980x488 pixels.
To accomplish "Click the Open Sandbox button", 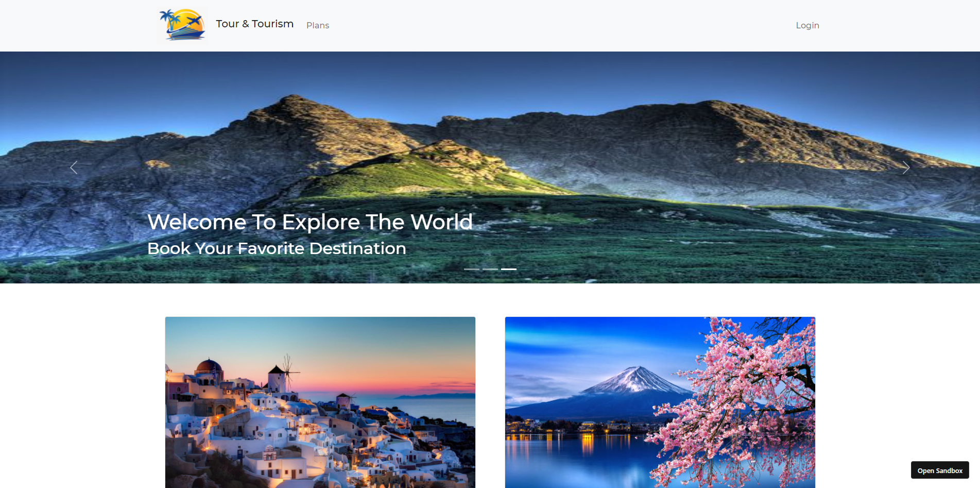I will pyautogui.click(x=940, y=470).
